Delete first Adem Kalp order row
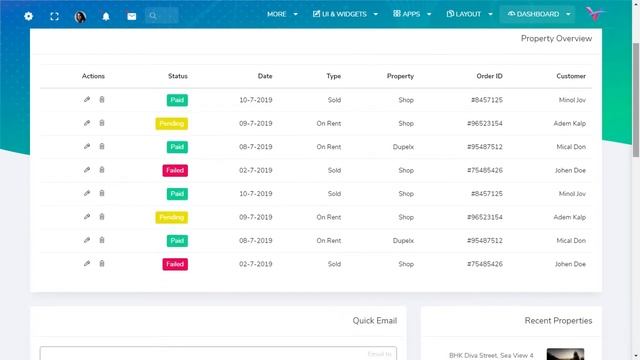The image size is (640, 360). click(x=102, y=123)
